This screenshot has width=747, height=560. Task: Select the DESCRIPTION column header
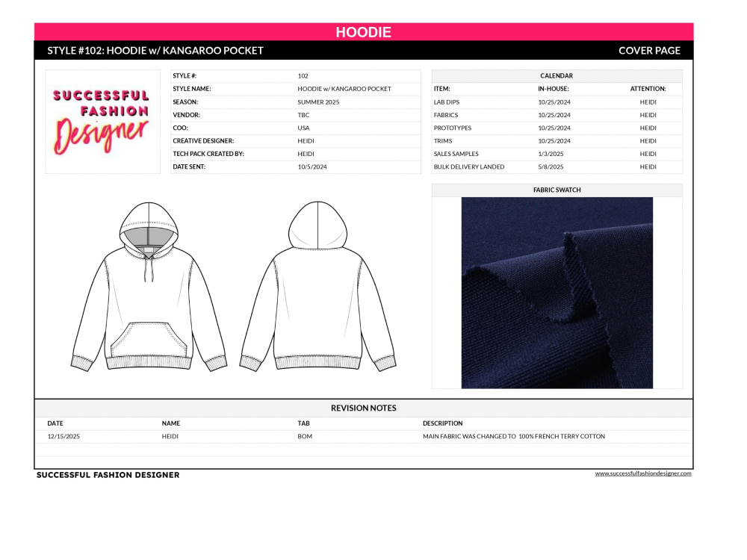pos(442,423)
